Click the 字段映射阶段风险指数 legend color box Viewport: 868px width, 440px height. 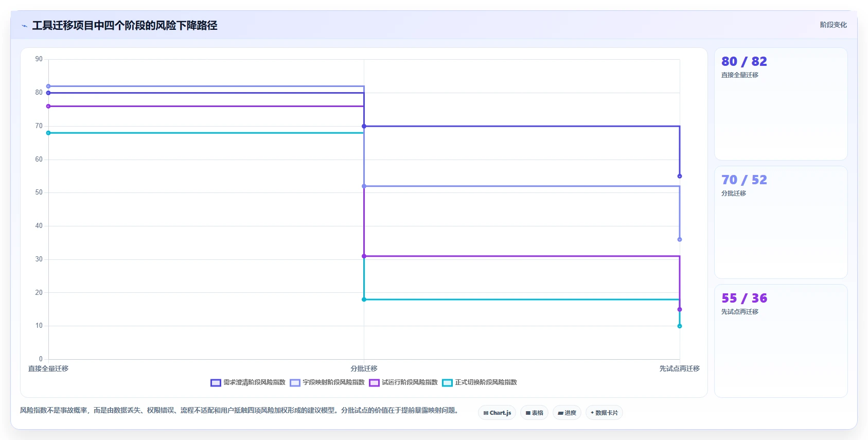pos(295,382)
